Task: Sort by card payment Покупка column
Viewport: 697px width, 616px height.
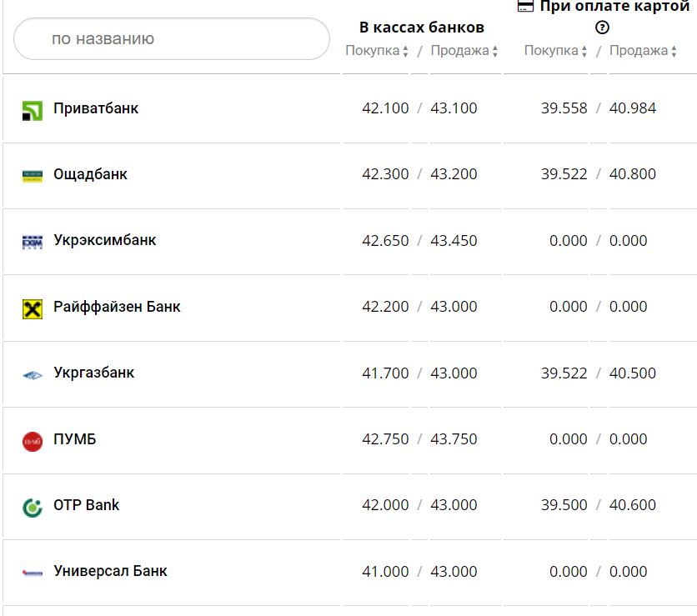Action: click(x=555, y=51)
